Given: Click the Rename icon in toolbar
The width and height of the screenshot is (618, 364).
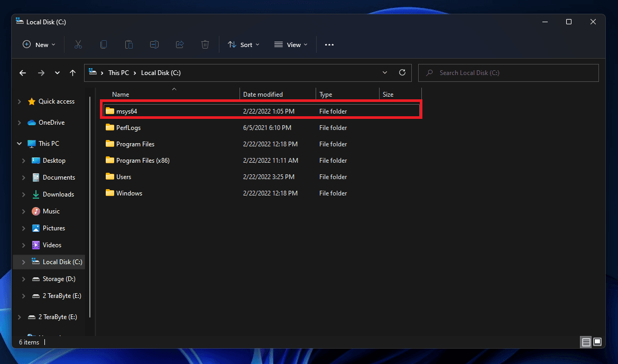Looking at the screenshot, I should click(154, 44).
